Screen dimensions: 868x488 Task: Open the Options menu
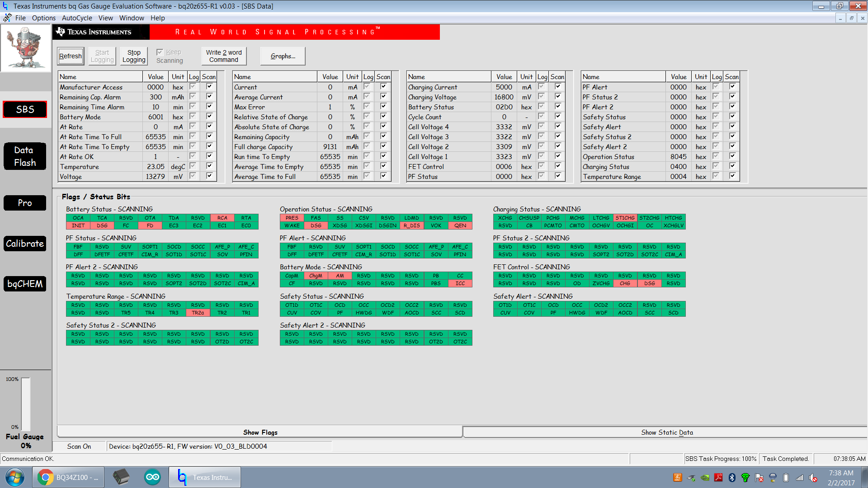[44, 18]
